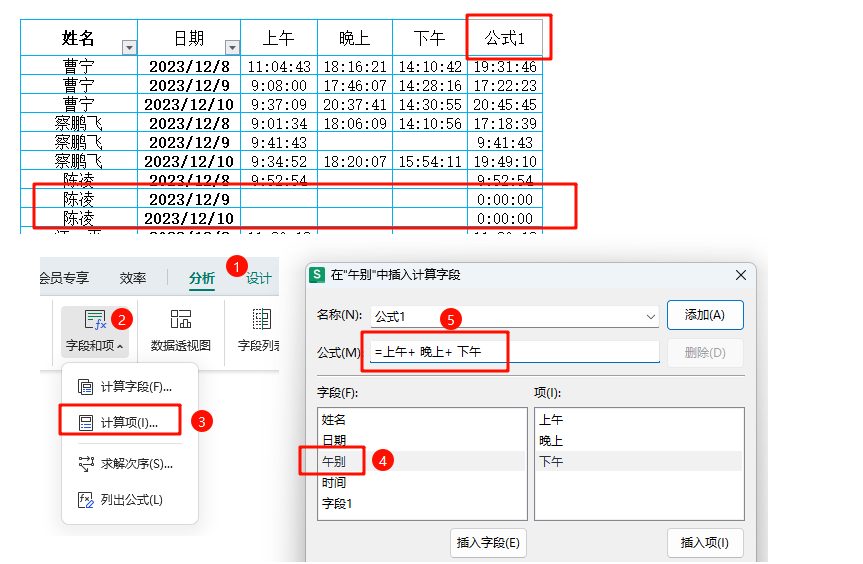Click the 添加(A) button

[705, 315]
